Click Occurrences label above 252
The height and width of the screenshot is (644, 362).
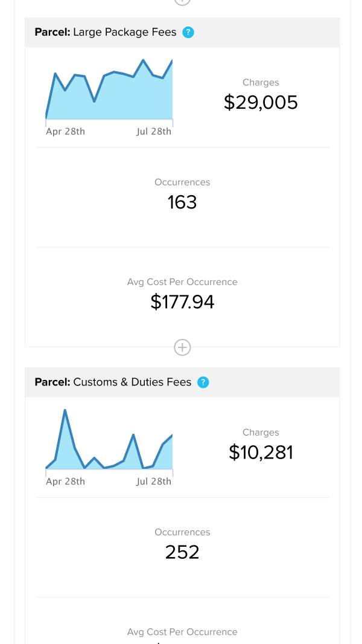tap(182, 532)
